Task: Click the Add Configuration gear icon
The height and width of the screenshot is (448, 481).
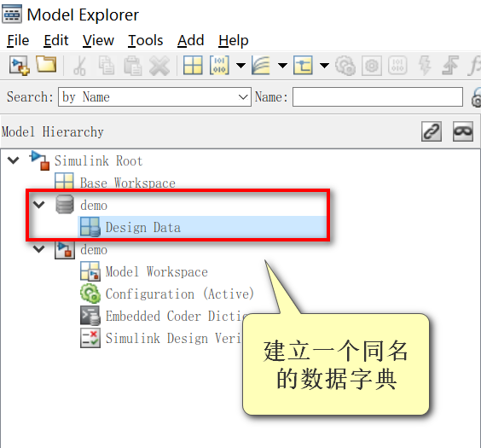Action: pyautogui.click(x=345, y=65)
